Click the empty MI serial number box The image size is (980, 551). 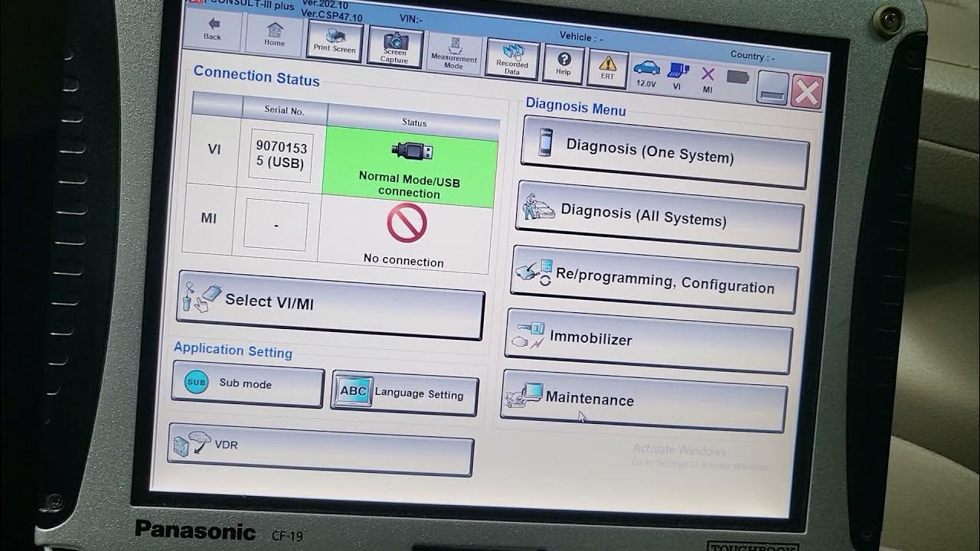(x=276, y=225)
